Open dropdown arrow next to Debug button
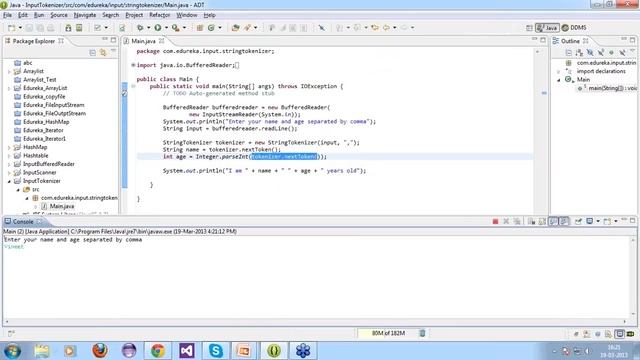The width and height of the screenshot is (640, 360). click(x=148, y=28)
